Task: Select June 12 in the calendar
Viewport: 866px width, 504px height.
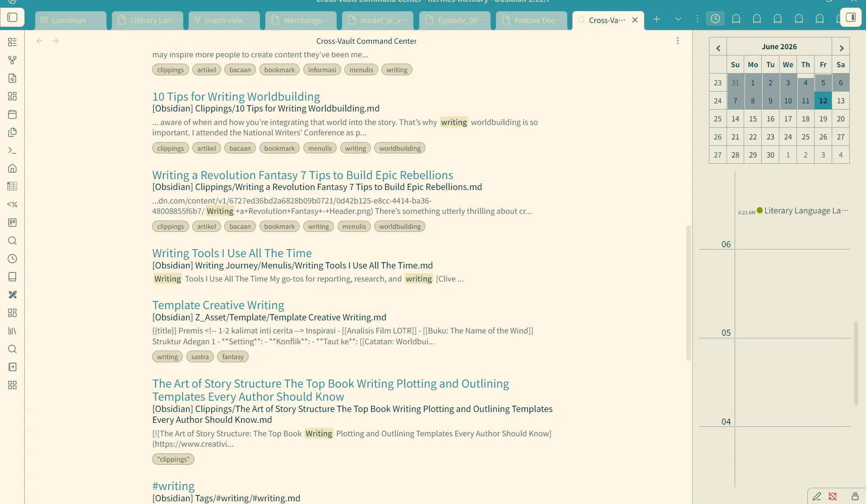Action: [x=823, y=101]
